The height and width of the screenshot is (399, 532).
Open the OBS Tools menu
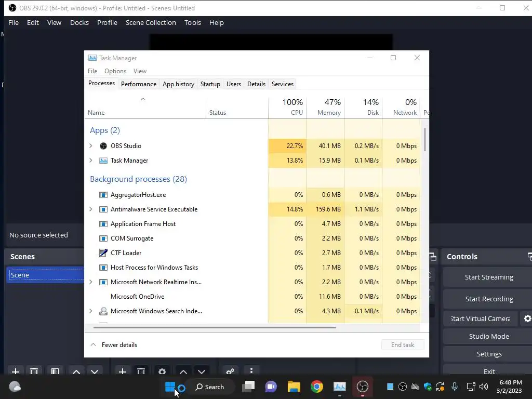pyautogui.click(x=193, y=23)
